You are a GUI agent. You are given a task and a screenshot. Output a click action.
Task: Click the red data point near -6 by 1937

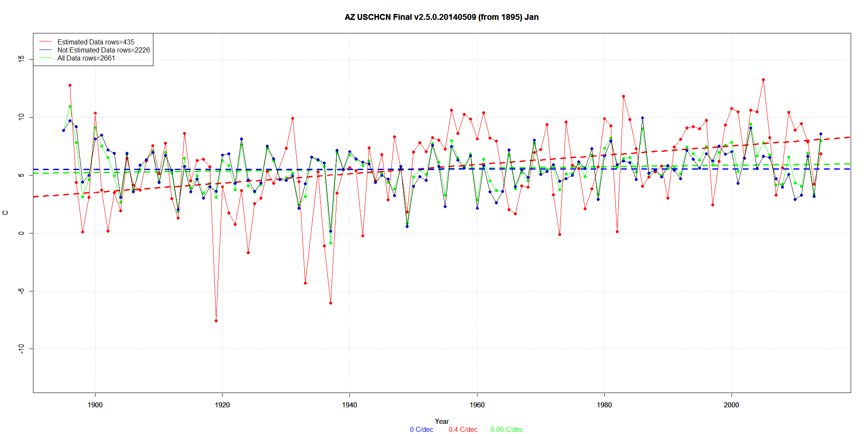pos(330,303)
